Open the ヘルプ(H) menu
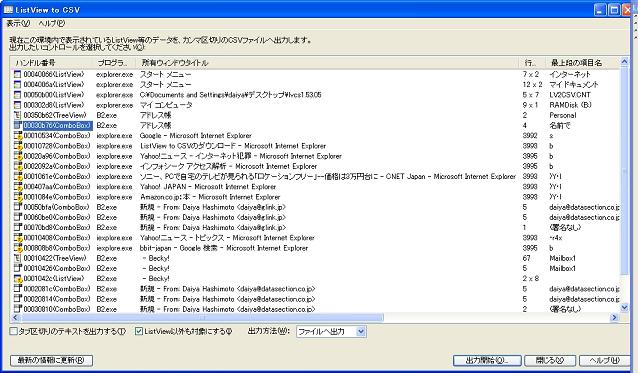This screenshot has width=638, height=373. click(x=51, y=23)
